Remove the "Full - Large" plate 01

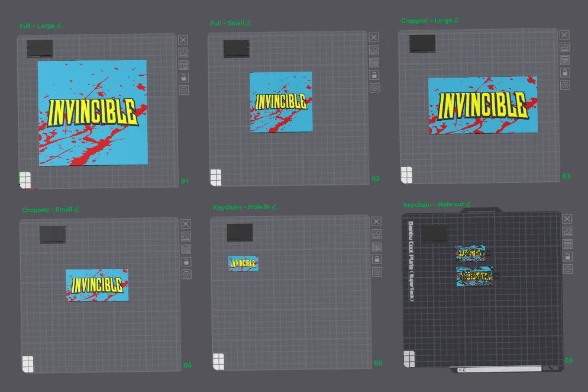183,40
